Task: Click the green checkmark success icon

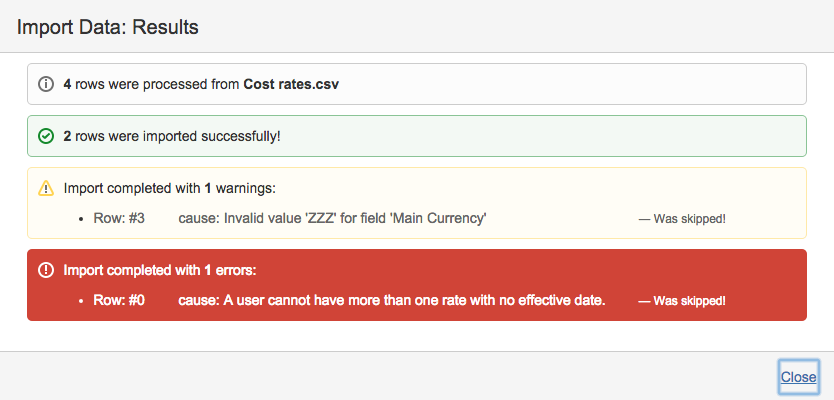Action: (x=45, y=136)
